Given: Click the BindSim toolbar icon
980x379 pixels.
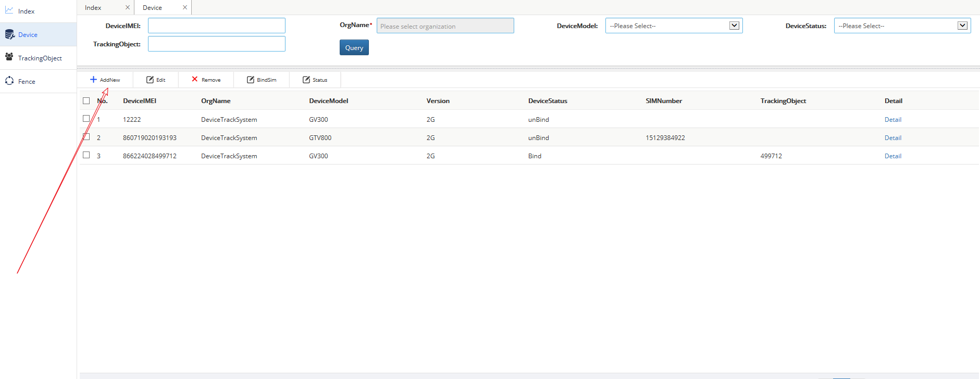Looking at the screenshot, I should pos(251,80).
